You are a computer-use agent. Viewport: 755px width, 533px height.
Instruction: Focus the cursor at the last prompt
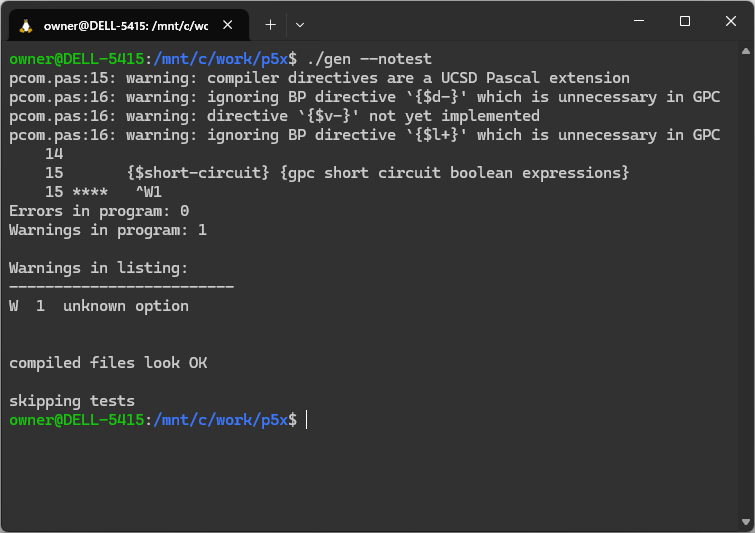[x=307, y=421]
